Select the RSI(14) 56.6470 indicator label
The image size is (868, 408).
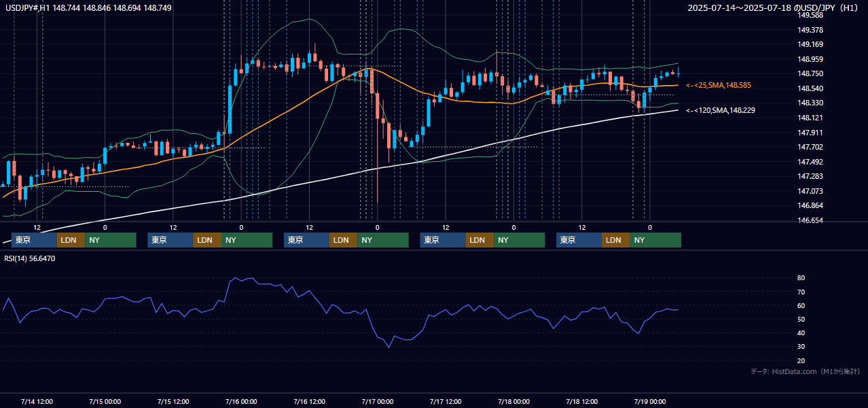click(x=30, y=259)
